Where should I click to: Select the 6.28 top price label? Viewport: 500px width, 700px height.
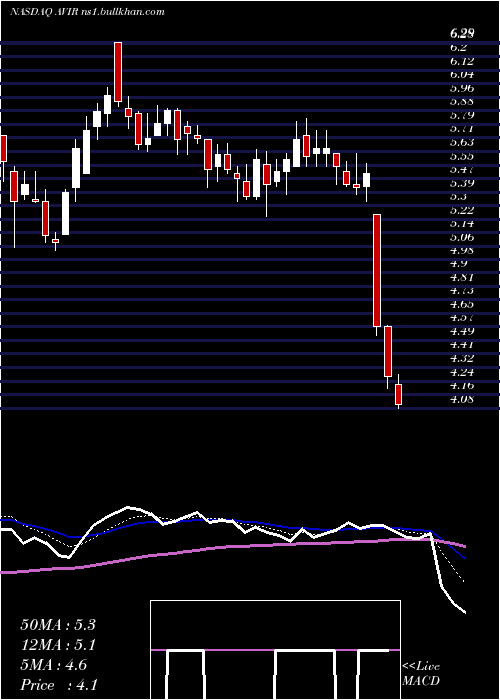462,33
